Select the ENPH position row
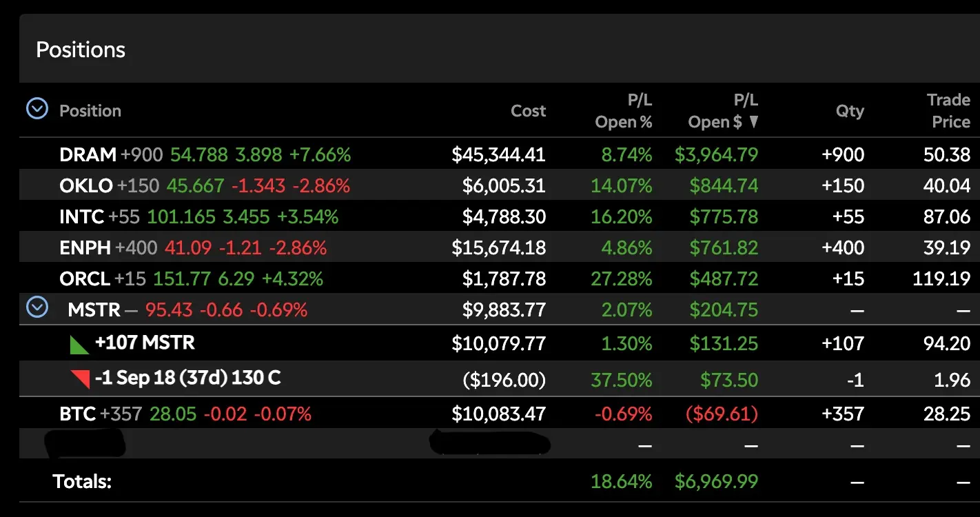This screenshot has height=517, width=980. 500,247
